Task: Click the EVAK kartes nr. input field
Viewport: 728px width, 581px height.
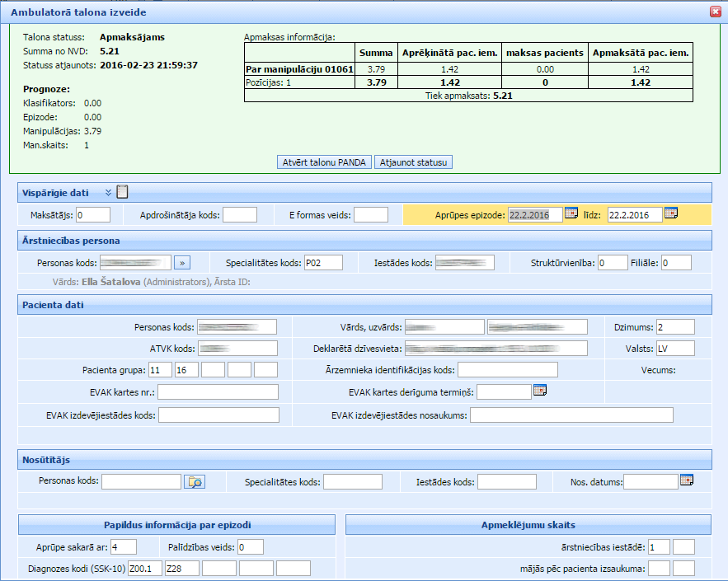Action: (x=218, y=391)
